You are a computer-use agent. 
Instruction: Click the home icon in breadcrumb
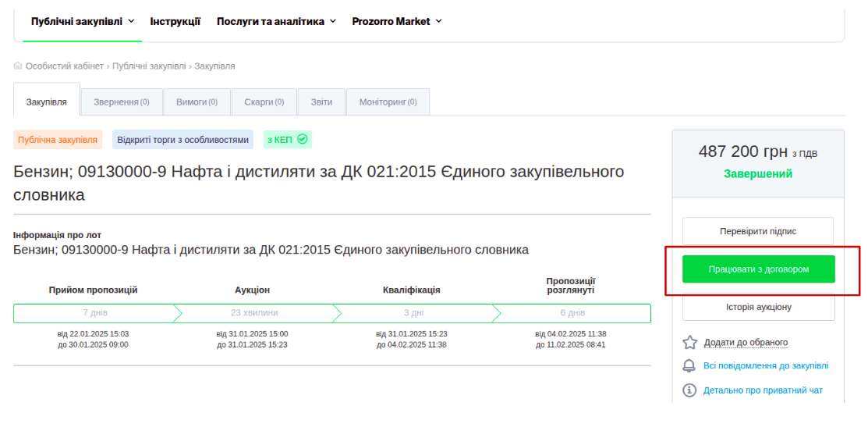coord(18,66)
